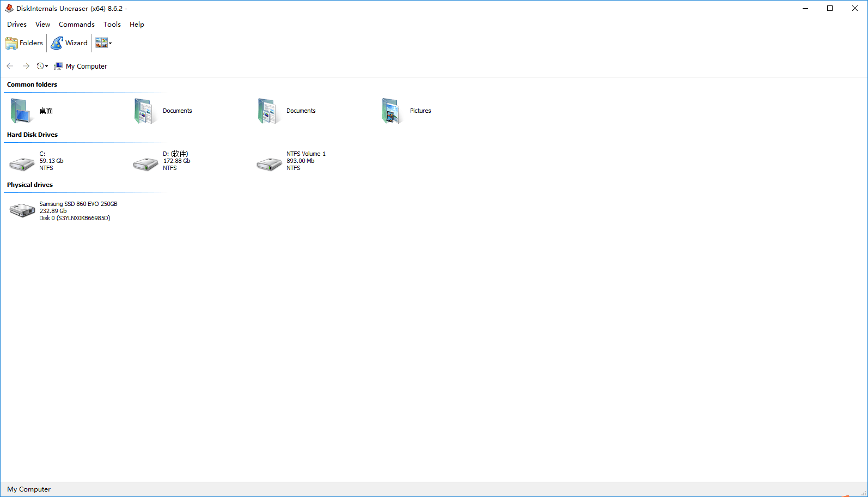Image resolution: width=868 pixels, height=497 pixels.
Task: Open the Commands menu
Action: click(77, 25)
